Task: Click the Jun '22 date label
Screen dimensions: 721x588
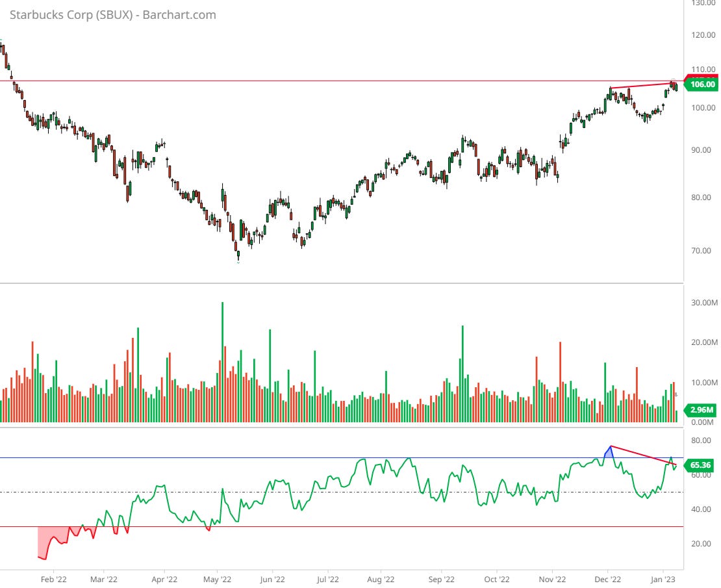Action: [x=272, y=580]
